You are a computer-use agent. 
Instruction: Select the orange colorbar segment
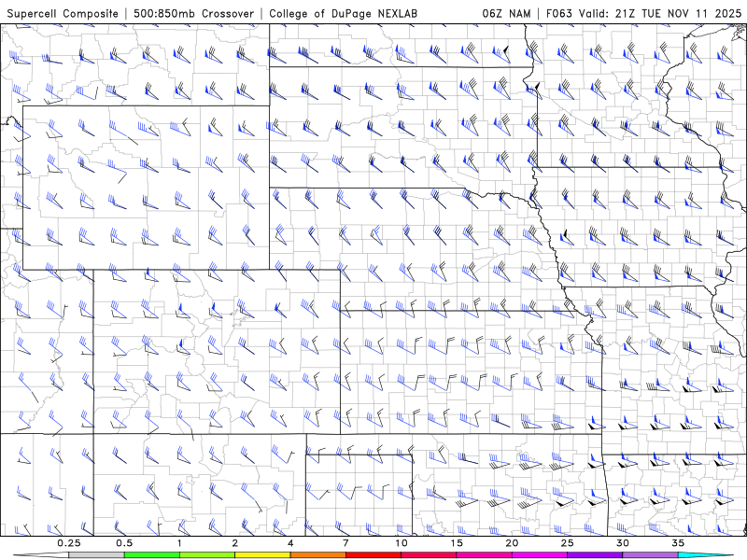pyautogui.click(x=317, y=555)
